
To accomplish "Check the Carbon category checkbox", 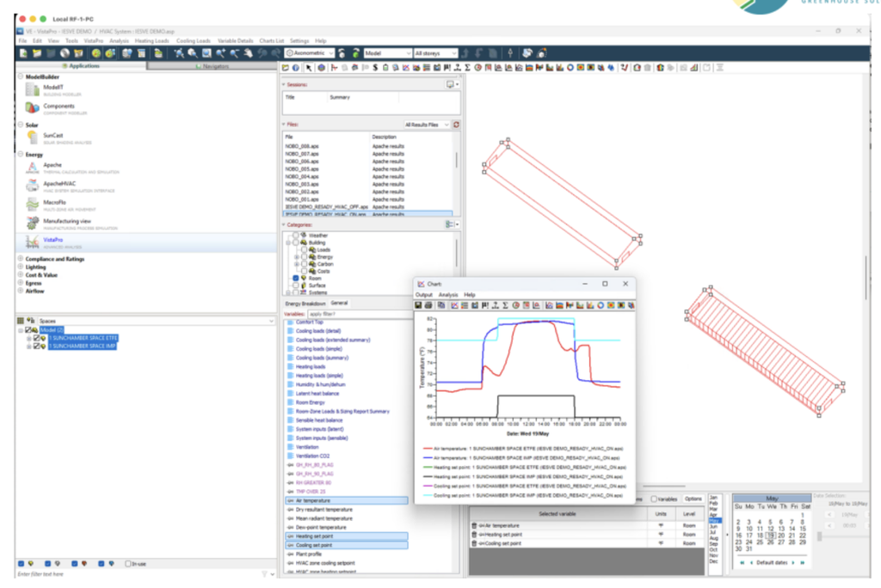I will [x=304, y=265].
